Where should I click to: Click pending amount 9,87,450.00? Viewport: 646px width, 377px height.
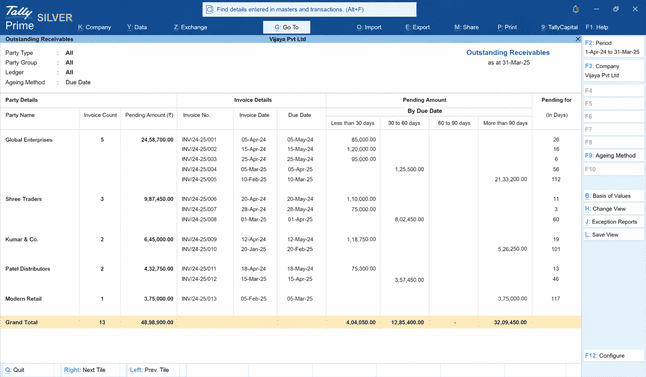(x=158, y=199)
